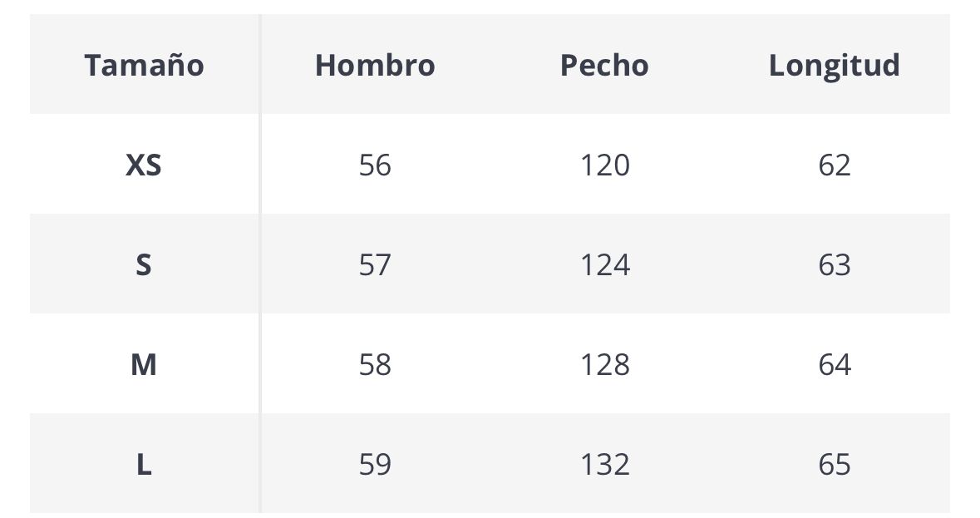Click the XS Hombro value 56
Viewport: 980px width, 518px height.
click(x=375, y=165)
